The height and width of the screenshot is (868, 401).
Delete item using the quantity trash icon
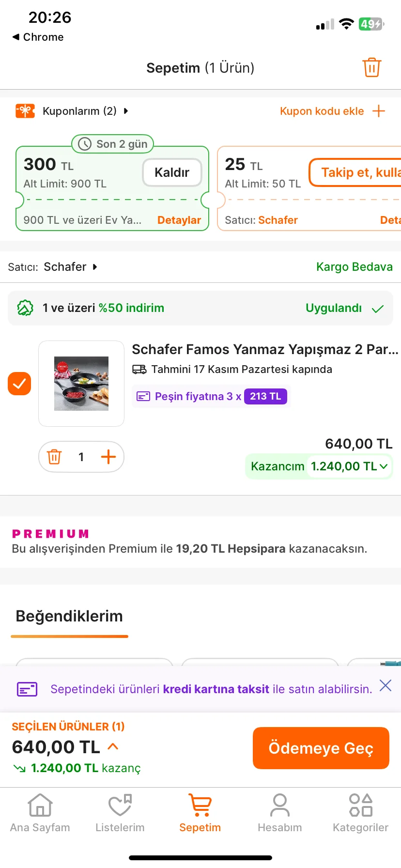(54, 457)
